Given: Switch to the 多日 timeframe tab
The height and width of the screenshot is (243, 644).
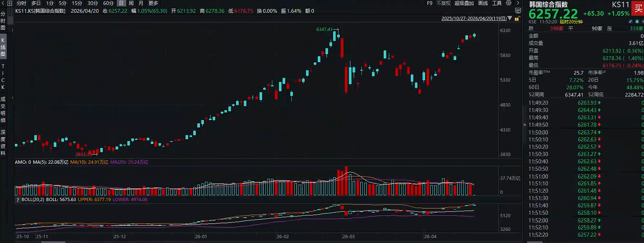Looking at the screenshot, I should [x=36, y=3].
